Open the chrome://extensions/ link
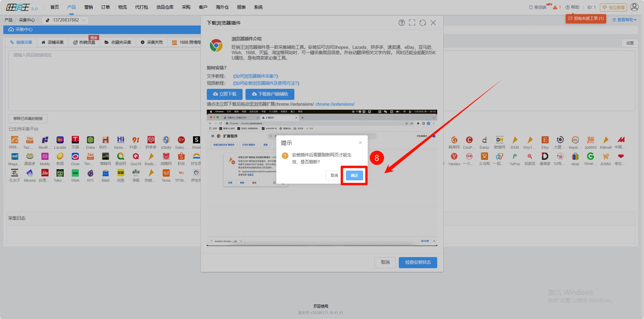Screen dimensions: 644x319 (335, 104)
